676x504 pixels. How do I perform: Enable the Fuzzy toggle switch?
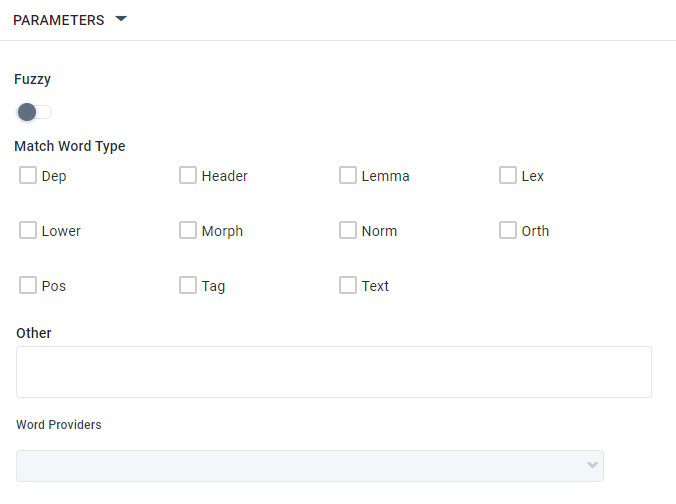(x=34, y=111)
